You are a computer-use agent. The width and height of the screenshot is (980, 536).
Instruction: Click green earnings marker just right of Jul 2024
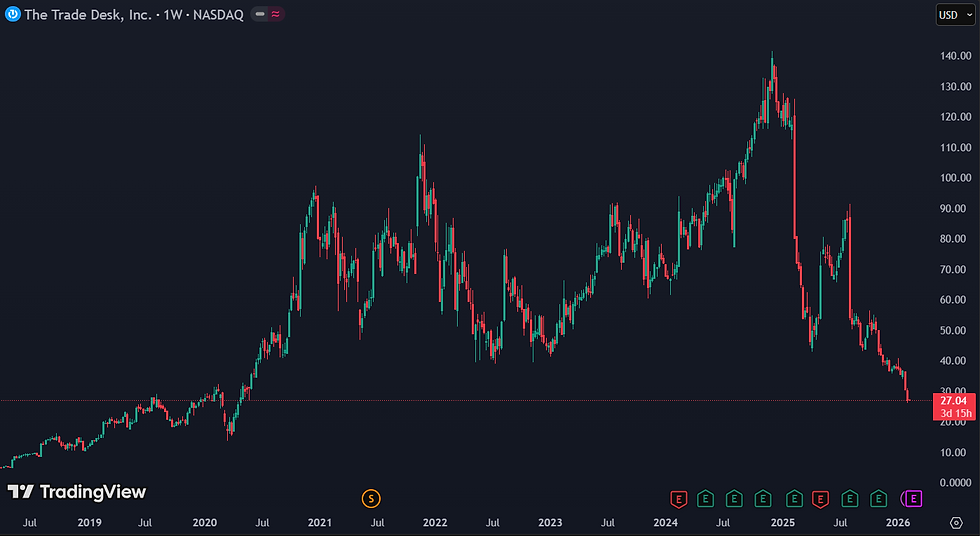[734, 499]
